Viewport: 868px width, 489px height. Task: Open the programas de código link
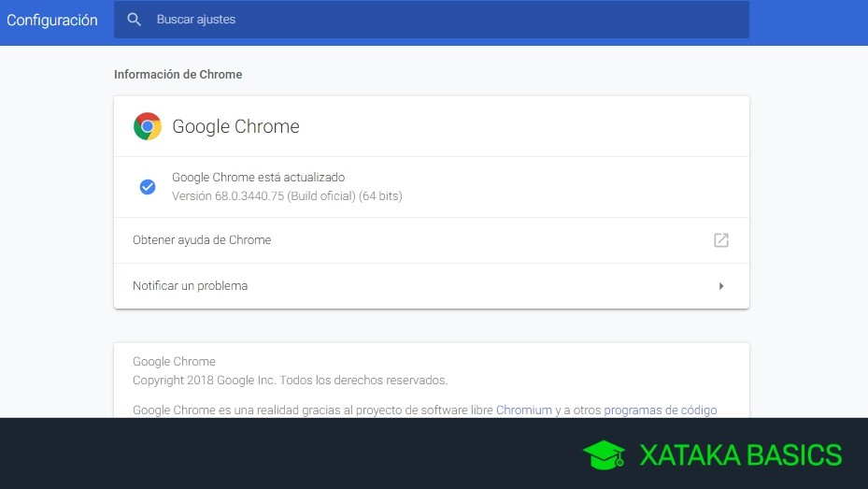(661, 410)
